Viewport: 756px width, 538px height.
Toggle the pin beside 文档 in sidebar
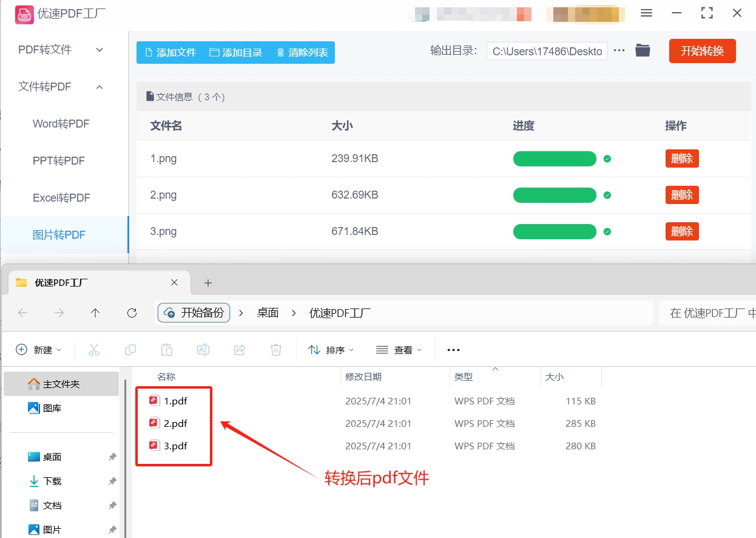112,505
